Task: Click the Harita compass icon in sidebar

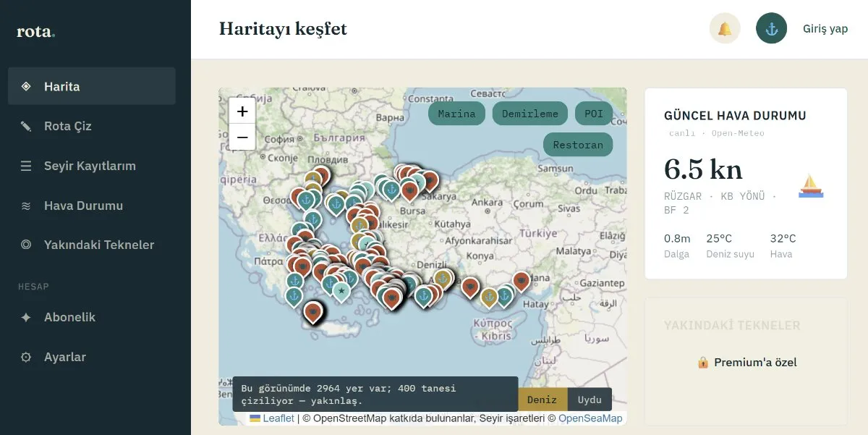Action: tap(26, 86)
